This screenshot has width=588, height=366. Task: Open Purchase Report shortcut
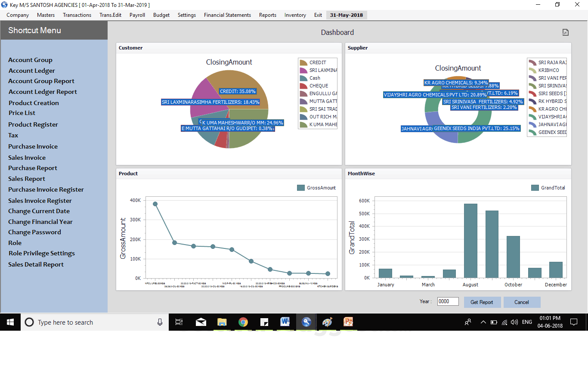pyautogui.click(x=33, y=168)
